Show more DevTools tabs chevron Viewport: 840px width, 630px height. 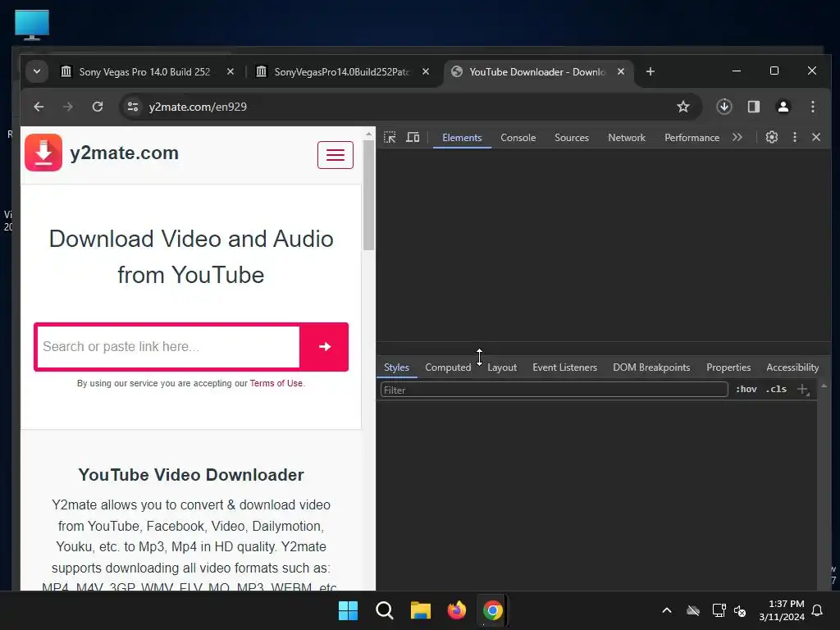point(737,138)
